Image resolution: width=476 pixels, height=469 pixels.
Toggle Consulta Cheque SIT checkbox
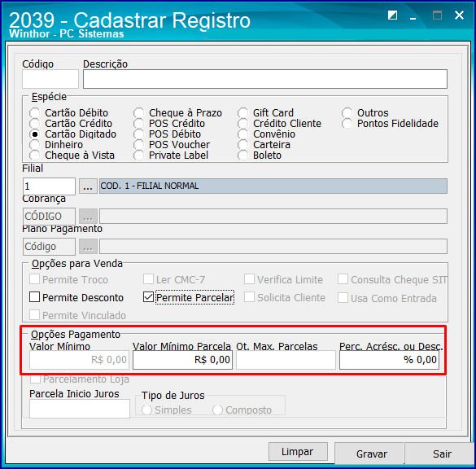tap(343, 278)
